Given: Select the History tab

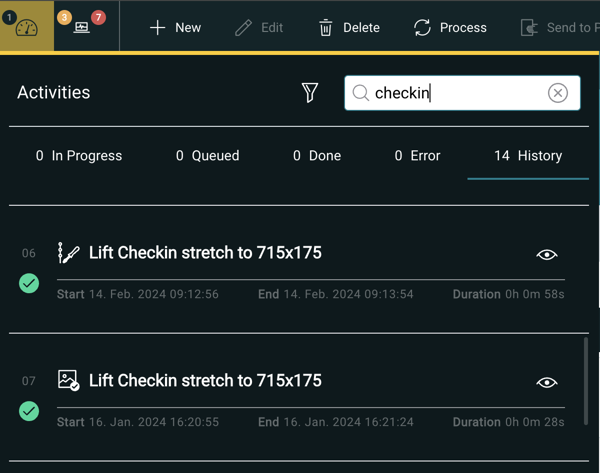Looking at the screenshot, I should [528, 156].
